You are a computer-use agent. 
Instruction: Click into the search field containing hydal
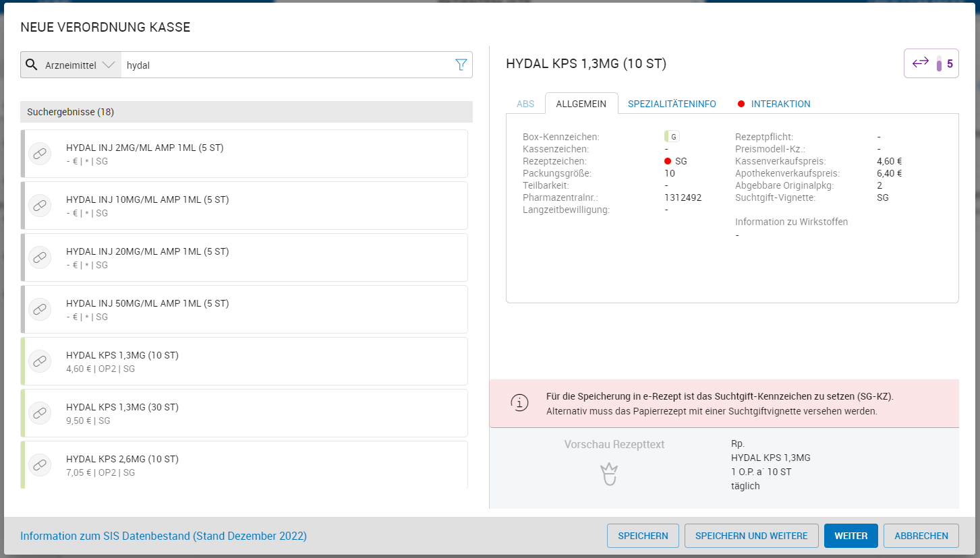click(283, 65)
